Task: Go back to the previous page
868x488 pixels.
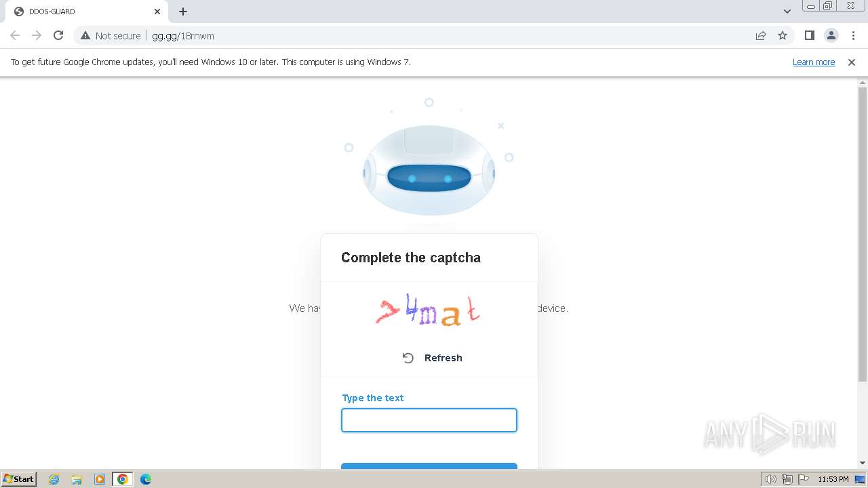Action: [x=15, y=35]
